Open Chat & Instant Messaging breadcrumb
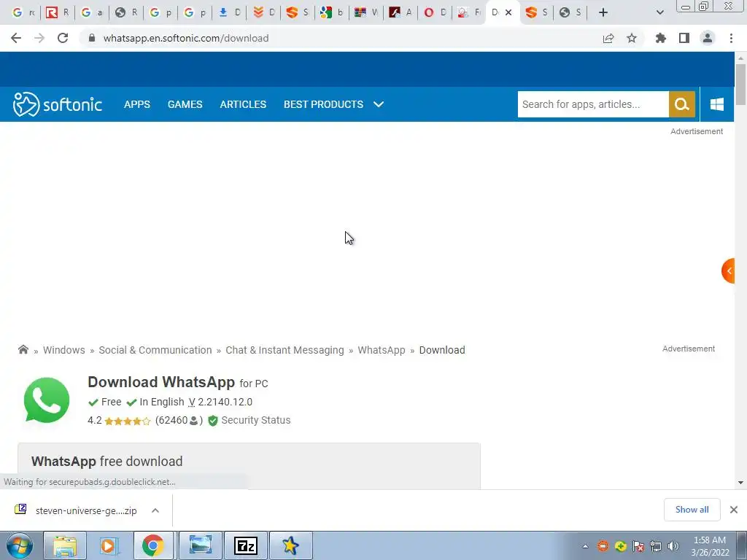Screen dimensions: 747x560 pos(285,350)
